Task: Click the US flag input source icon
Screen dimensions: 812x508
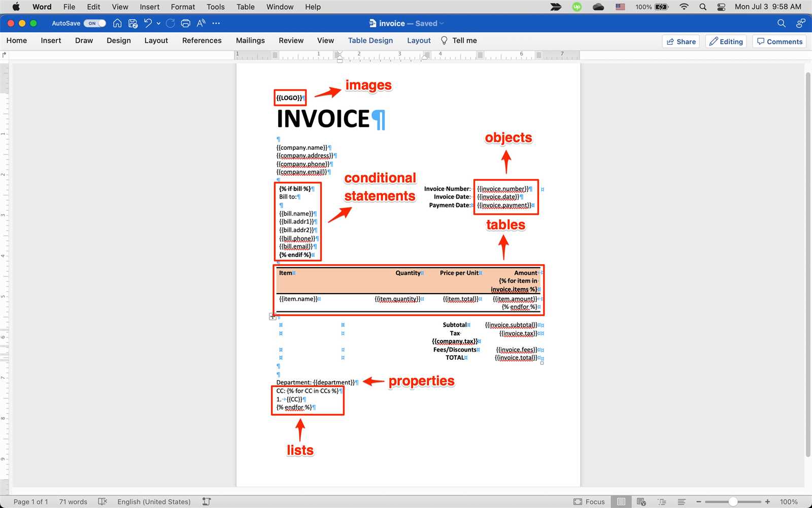Action: click(620, 7)
